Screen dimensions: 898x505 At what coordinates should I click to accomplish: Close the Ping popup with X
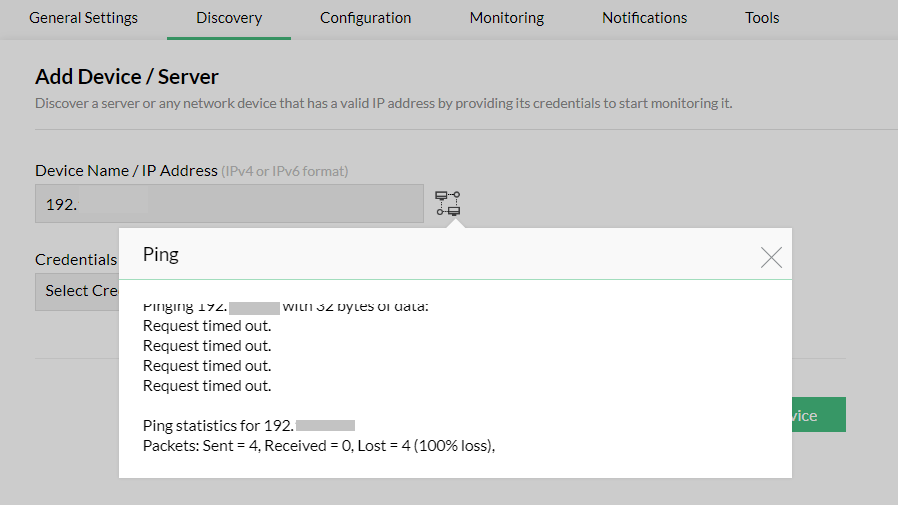click(x=771, y=257)
